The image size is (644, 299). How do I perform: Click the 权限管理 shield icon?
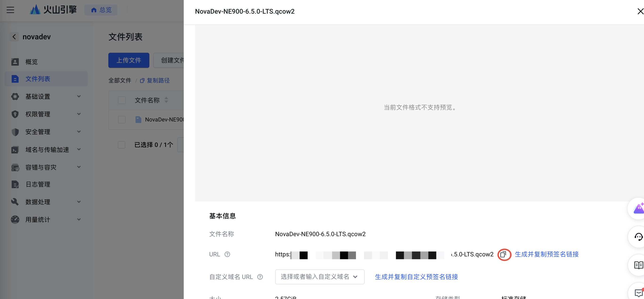15,114
